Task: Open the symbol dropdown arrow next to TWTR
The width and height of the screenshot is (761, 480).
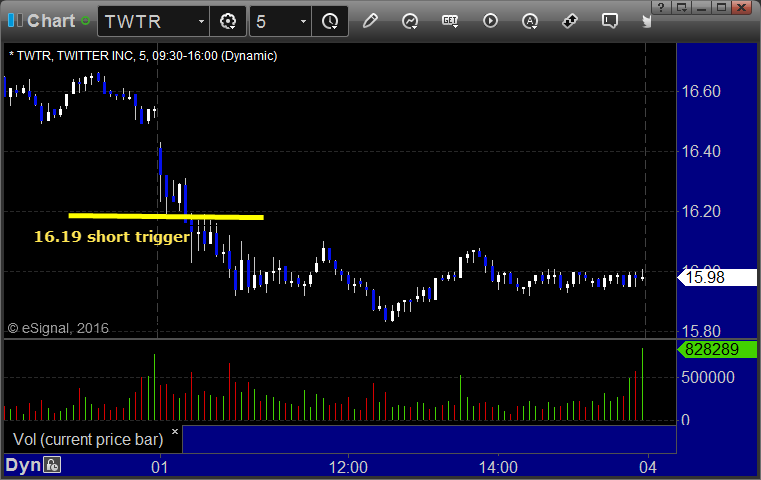Action: coord(201,21)
